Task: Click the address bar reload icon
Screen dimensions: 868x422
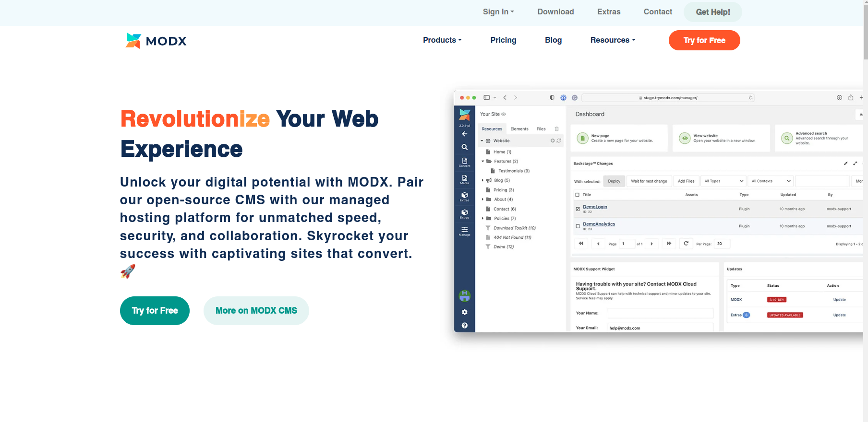Action: coord(750,98)
